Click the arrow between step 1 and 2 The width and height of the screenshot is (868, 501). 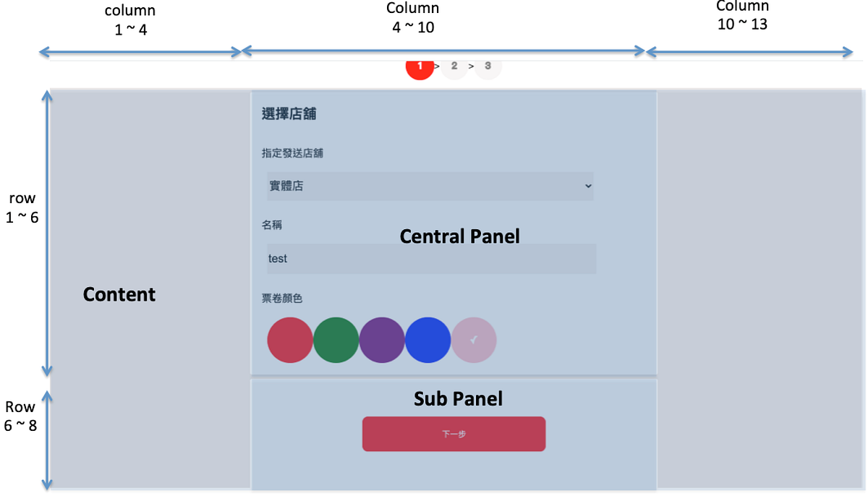[437, 66]
